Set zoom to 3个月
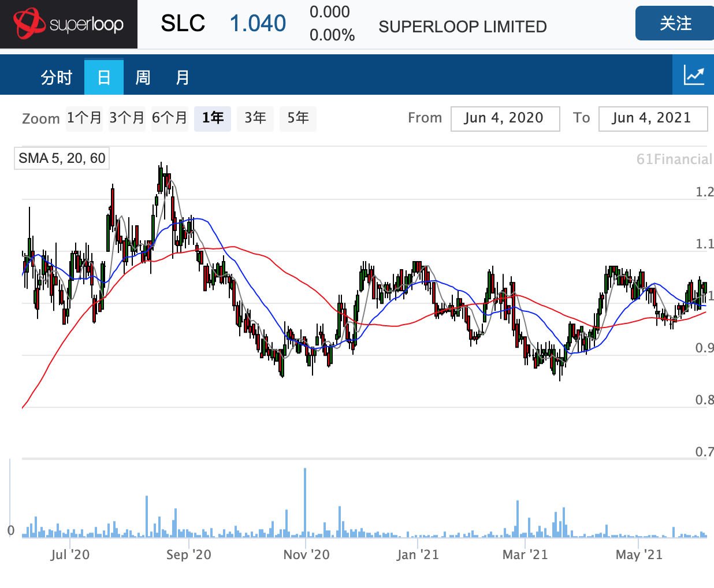714x588 pixels. [x=127, y=118]
